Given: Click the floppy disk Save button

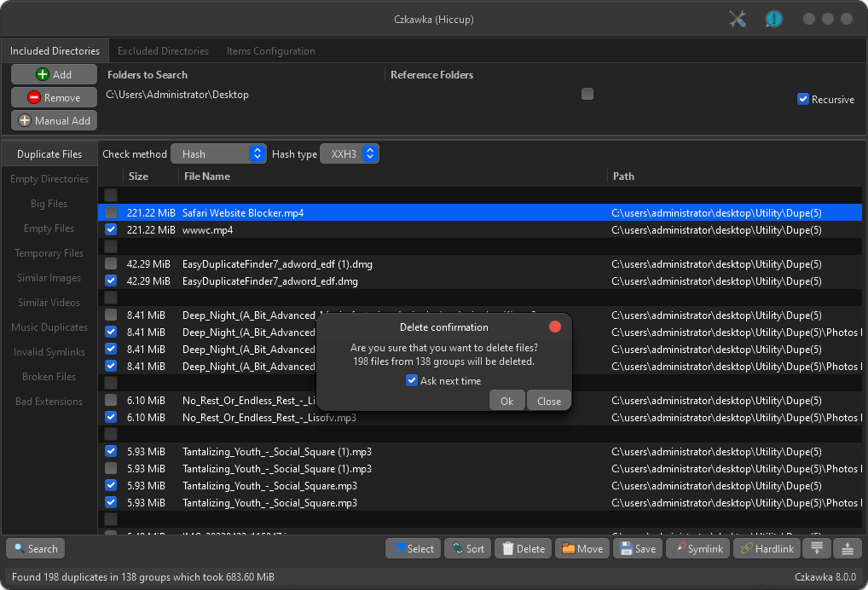Looking at the screenshot, I should click(x=638, y=548).
